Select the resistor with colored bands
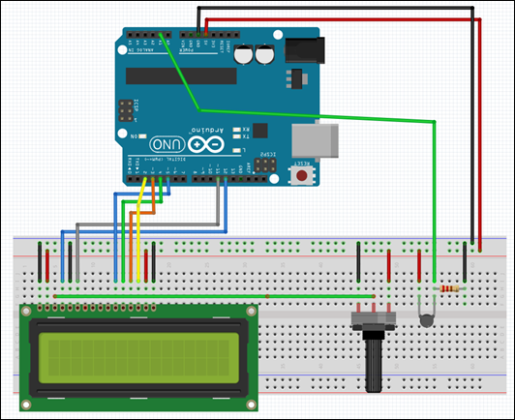 [x=449, y=289]
